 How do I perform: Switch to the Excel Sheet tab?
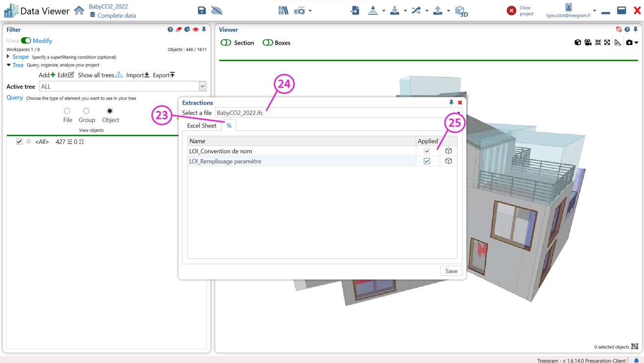click(x=201, y=126)
